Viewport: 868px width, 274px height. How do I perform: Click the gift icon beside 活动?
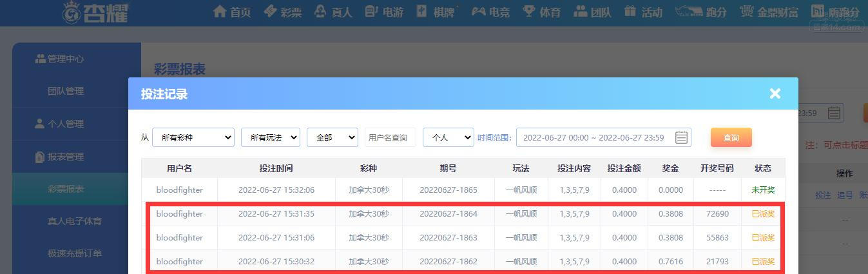pos(630,11)
